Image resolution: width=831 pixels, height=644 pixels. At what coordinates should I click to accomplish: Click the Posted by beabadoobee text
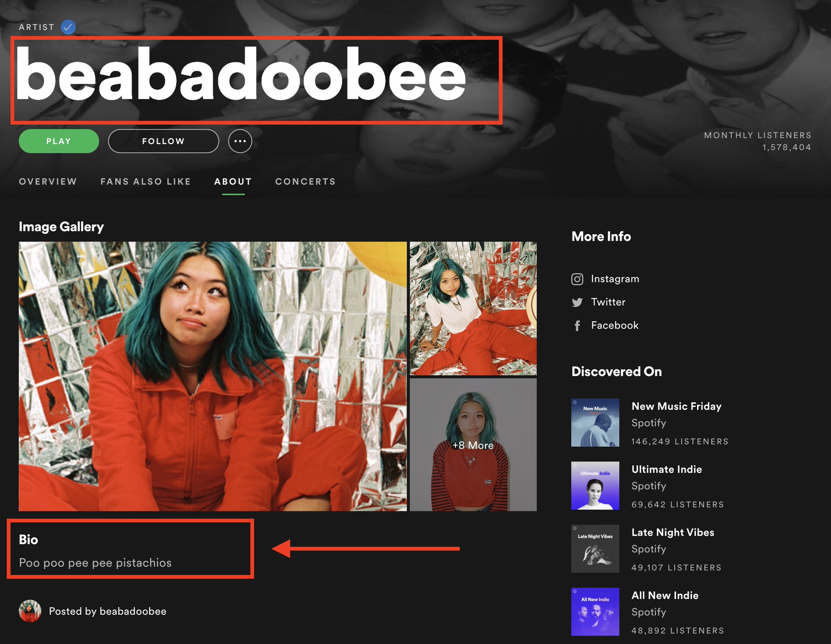pos(108,611)
